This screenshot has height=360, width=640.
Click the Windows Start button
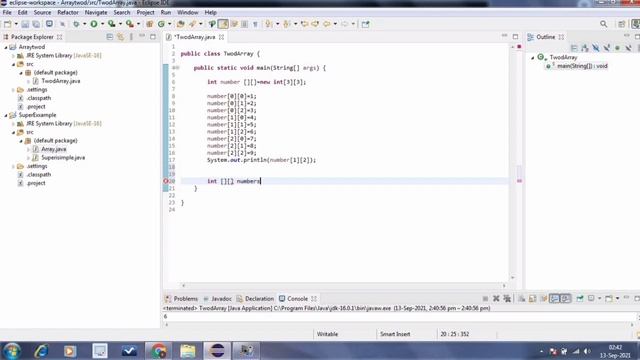(x=11, y=351)
